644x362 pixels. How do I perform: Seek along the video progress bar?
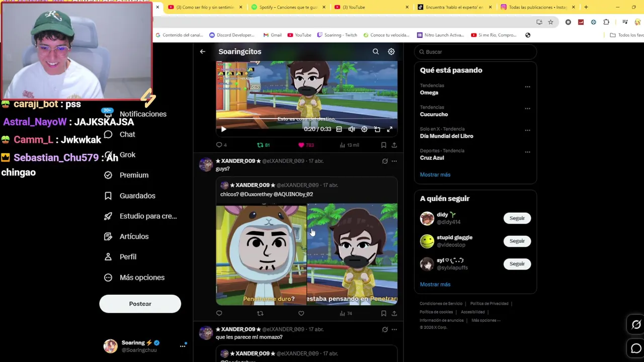pyautogui.click(x=306, y=119)
